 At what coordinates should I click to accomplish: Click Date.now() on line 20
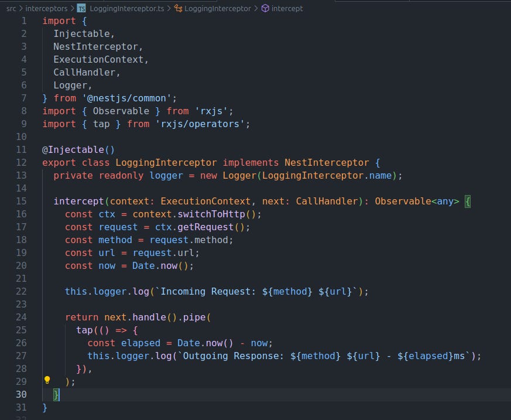pos(160,266)
